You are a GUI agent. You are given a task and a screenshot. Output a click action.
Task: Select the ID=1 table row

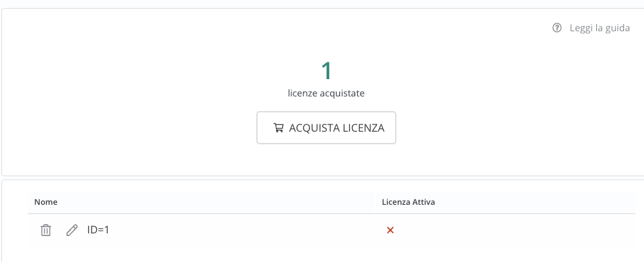coord(331,230)
